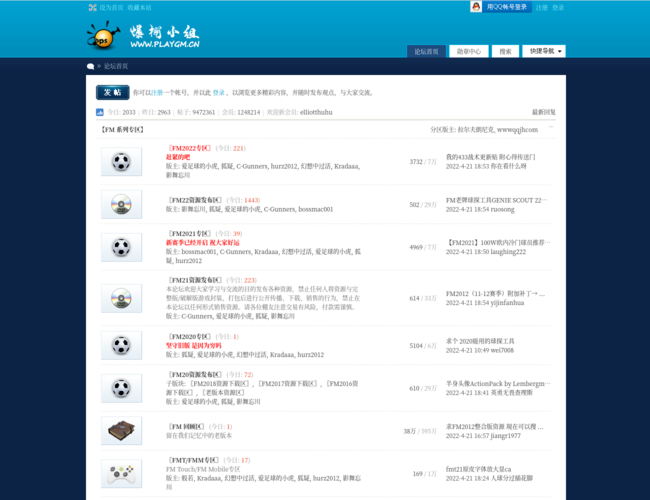650x500 pixels.
Task: Click the 注册 link in top bar
Action: 542,7
